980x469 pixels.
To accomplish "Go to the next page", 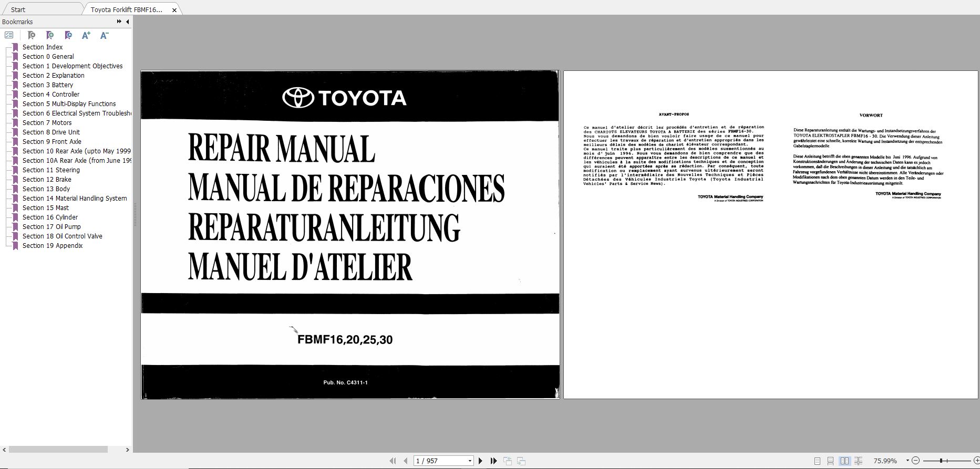I will tap(480, 461).
